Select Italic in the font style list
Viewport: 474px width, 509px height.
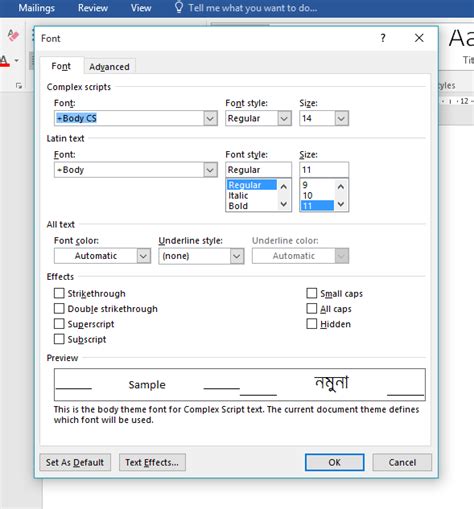(x=238, y=195)
